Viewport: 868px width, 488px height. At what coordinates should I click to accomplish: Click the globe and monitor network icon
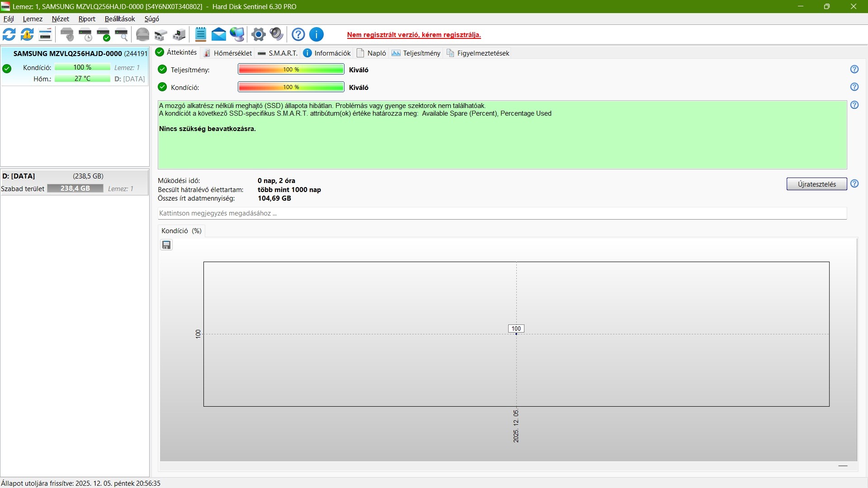237,34
